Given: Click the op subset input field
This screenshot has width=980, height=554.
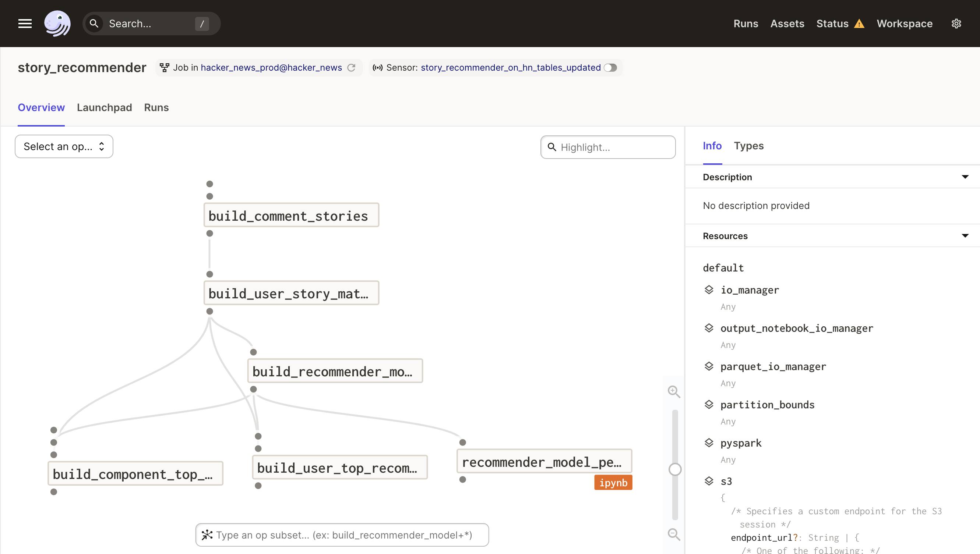Looking at the screenshot, I should tap(343, 535).
